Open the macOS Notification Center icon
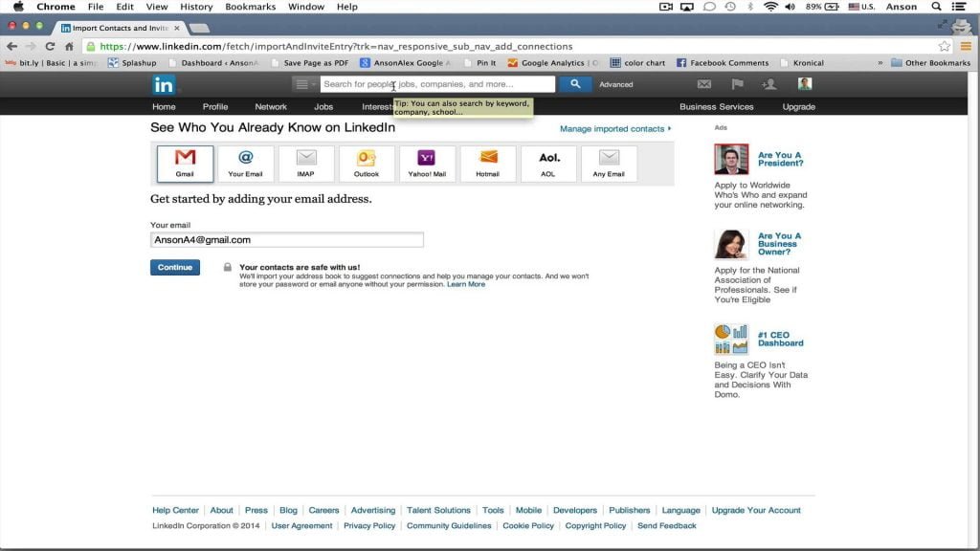The width and height of the screenshot is (980, 551). click(959, 7)
